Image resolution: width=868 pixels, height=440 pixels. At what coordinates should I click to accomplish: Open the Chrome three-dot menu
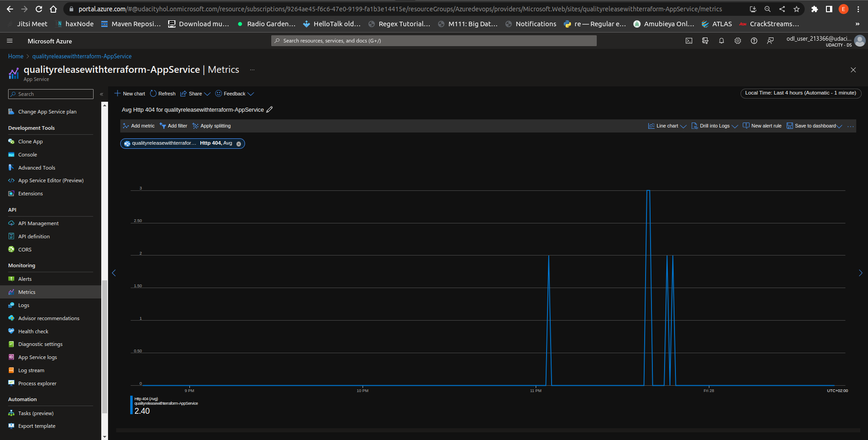tap(858, 9)
